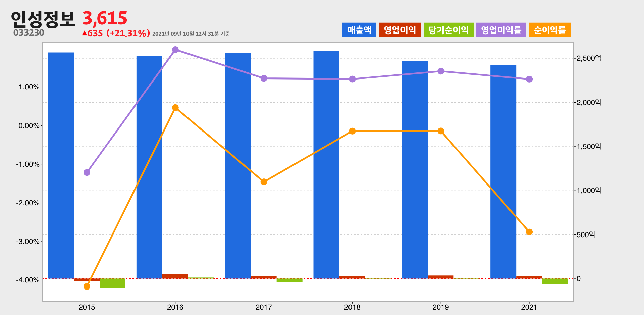Screen dimensions: 644x315
Task: Click the 2018 orange net margin point
Action: pos(352,131)
